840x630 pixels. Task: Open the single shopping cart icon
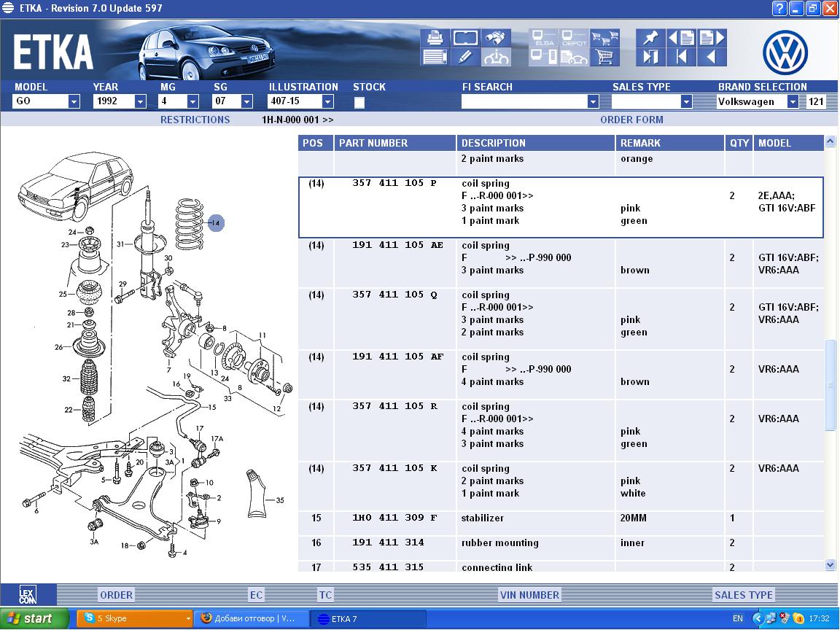pyautogui.click(x=604, y=57)
